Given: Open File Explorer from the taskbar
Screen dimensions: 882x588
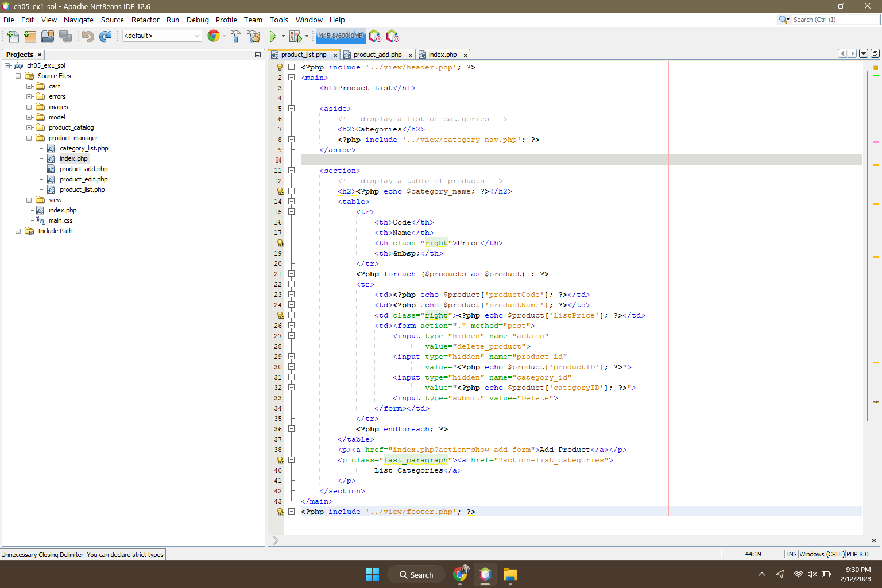Looking at the screenshot, I should tap(510, 574).
